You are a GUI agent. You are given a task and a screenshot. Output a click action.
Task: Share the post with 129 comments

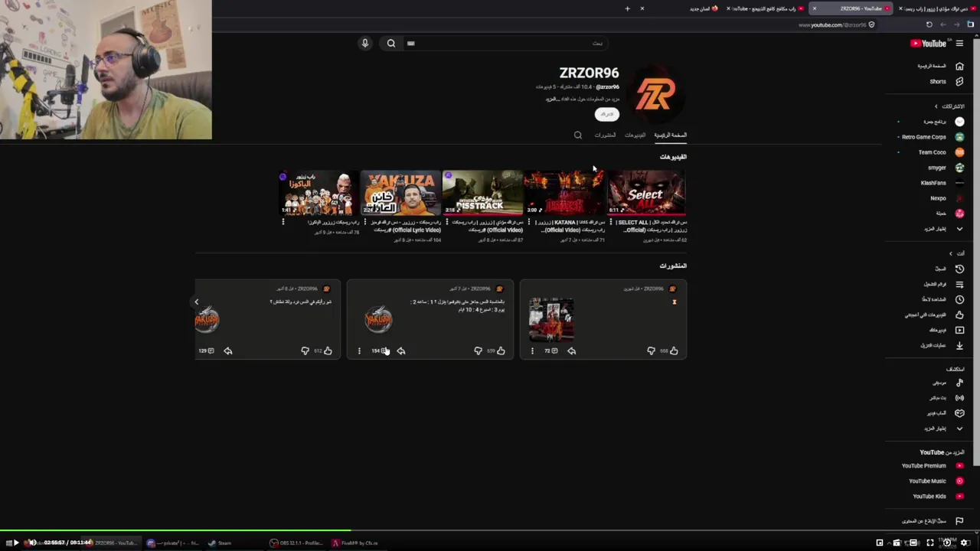pos(227,350)
